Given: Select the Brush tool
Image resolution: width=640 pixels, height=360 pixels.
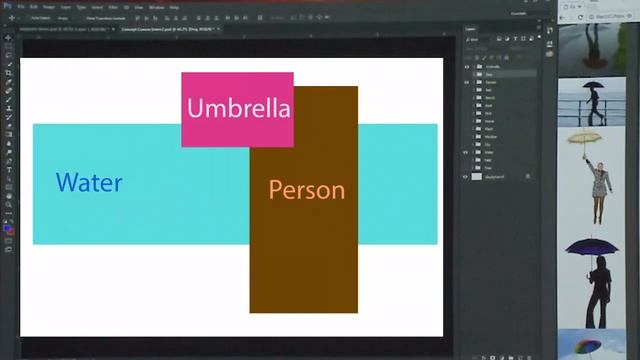Looking at the screenshot, I should (8, 99).
